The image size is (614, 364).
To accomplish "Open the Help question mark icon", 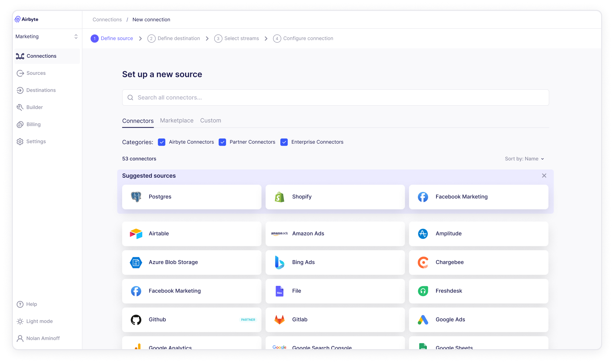I will [x=20, y=304].
